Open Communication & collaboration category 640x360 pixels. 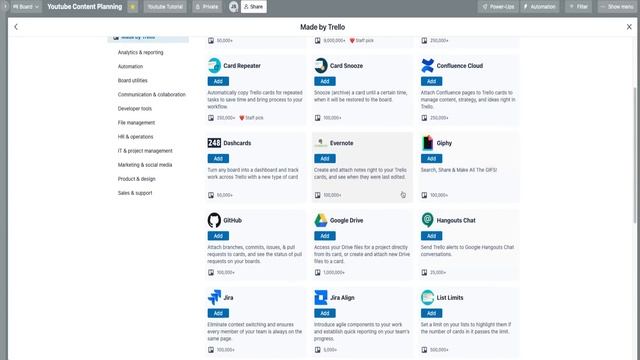click(x=151, y=95)
